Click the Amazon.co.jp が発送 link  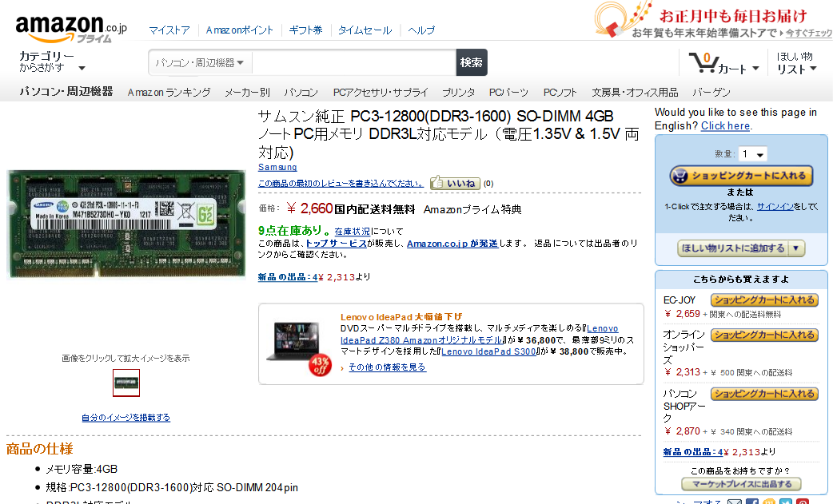pyautogui.click(x=452, y=244)
